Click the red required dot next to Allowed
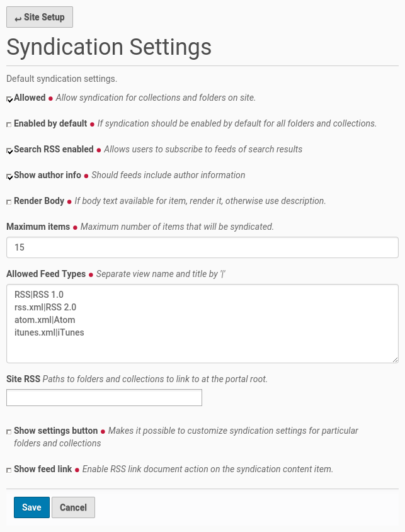This screenshot has width=405, height=532. tap(51, 98)
